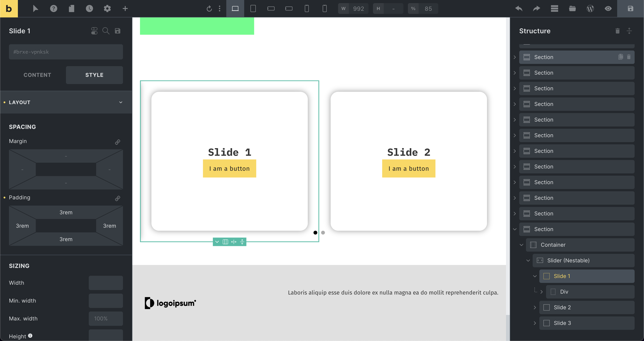644x341 pixels.
Task: Click the Slide 2 yellow button
Action: (x=409, y=169)
